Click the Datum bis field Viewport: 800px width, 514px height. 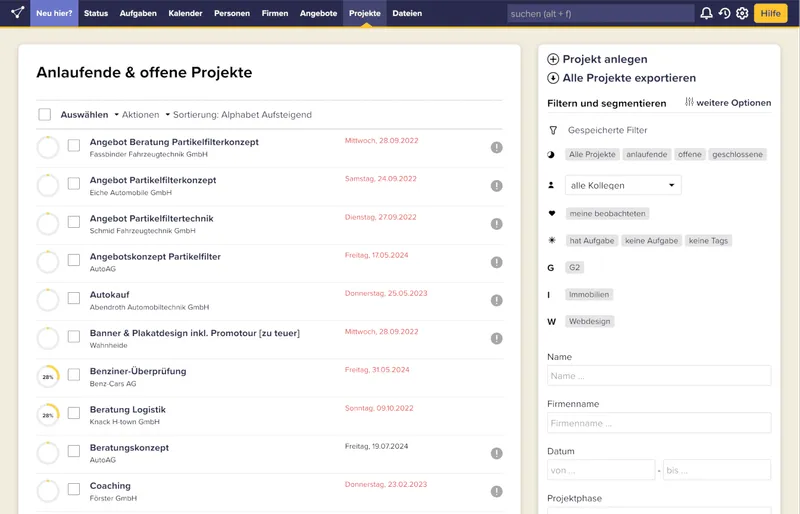pyautogui.click(x=717, y=470)
